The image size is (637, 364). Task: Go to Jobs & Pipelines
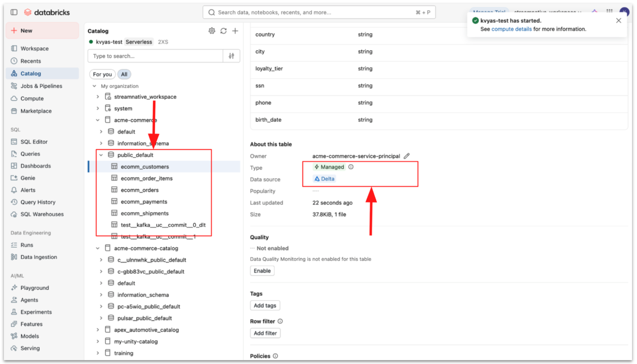point(41,86)
